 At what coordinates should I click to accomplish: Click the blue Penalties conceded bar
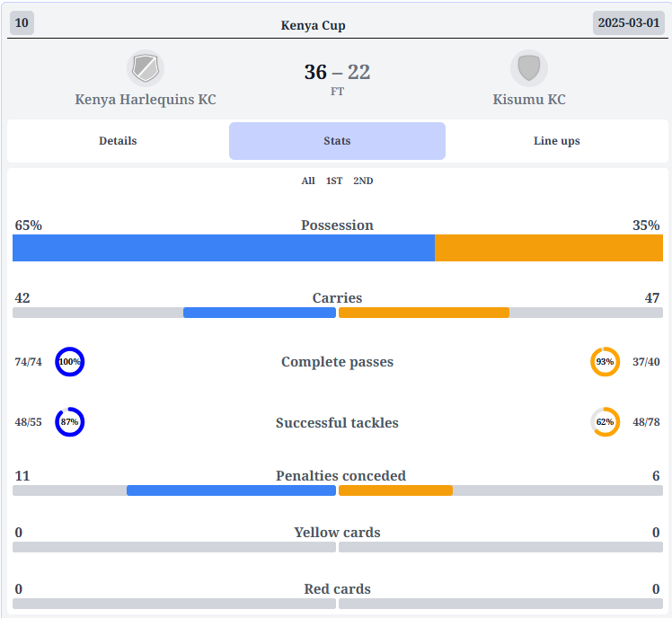coord(232,490)
